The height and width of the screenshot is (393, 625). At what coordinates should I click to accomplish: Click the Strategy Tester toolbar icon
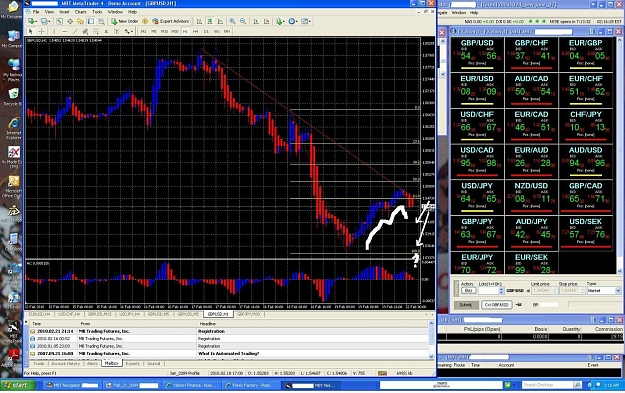[x=101, y=21]
